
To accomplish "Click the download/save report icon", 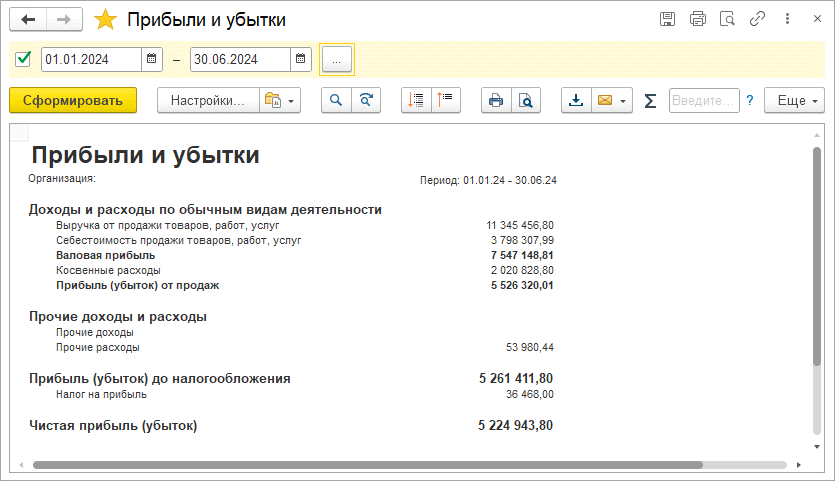I will 576,100.
